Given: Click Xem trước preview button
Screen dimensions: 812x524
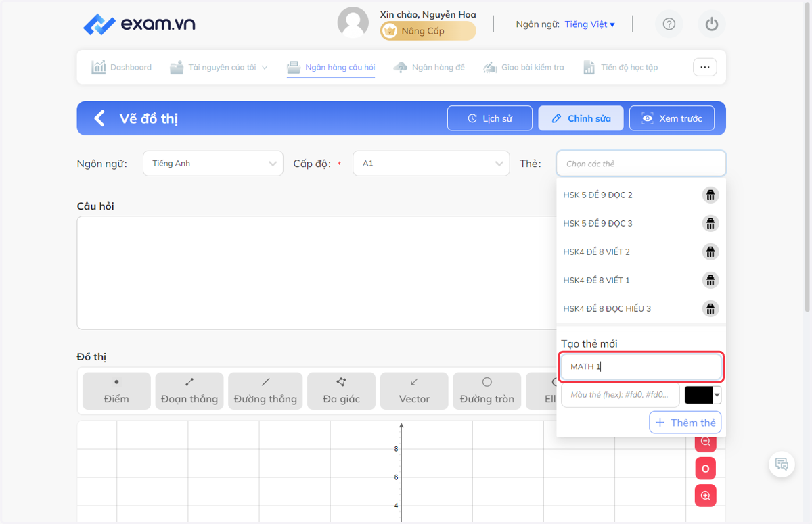Looking at the screenshot, I should coord(673,118).
